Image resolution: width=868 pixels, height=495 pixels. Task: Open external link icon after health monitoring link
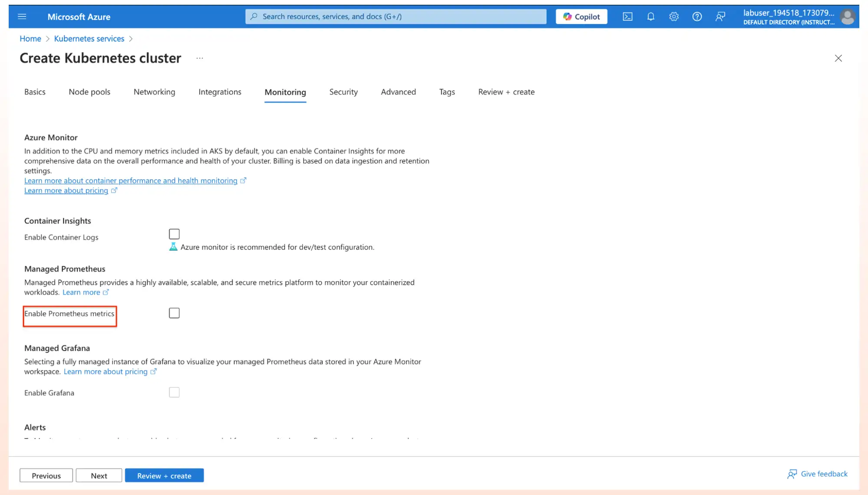pos(243,180)
